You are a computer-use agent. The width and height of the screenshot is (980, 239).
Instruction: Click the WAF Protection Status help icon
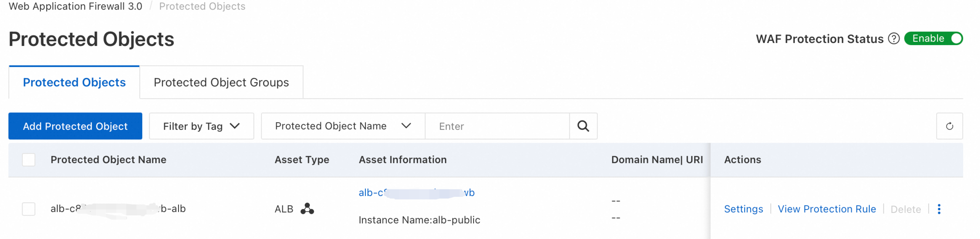tap(894, 39)
